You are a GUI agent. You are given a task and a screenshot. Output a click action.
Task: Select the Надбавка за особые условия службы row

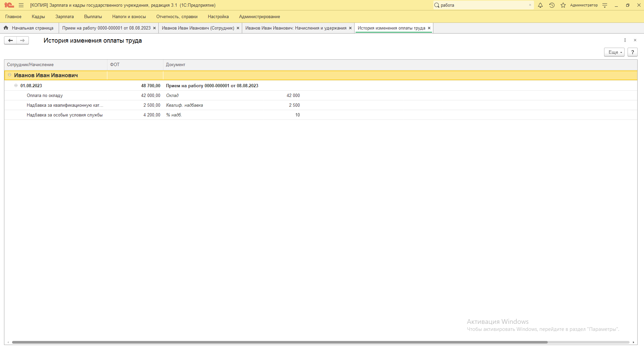(321, 115)
